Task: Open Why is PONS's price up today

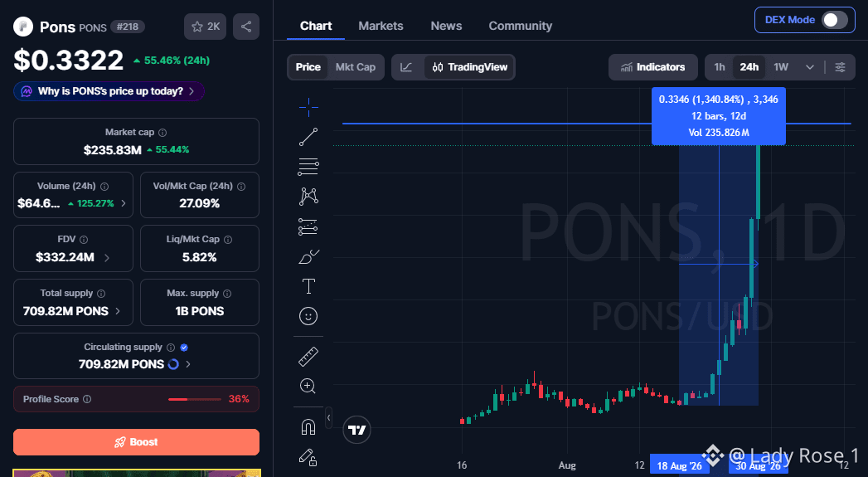Action: point(109,91)
